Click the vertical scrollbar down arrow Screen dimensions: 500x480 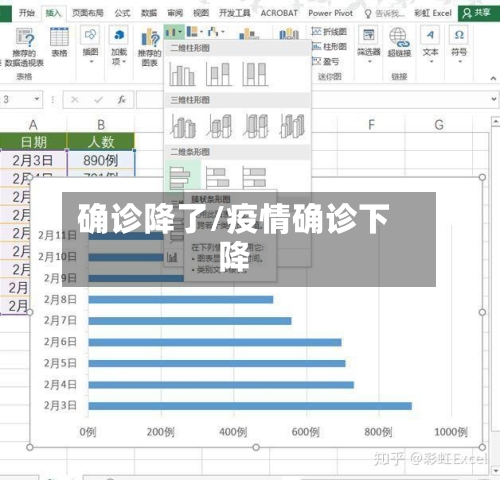[496, 471]
